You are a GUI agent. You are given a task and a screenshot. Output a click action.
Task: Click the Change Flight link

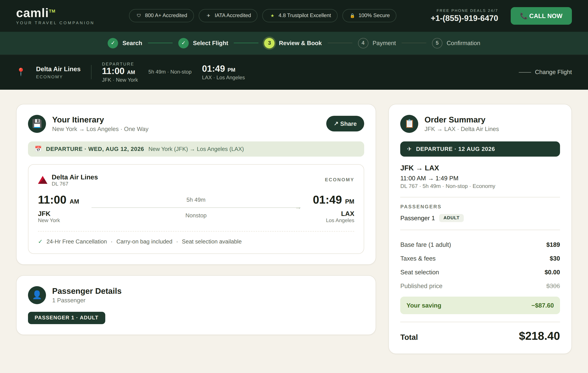545,72
